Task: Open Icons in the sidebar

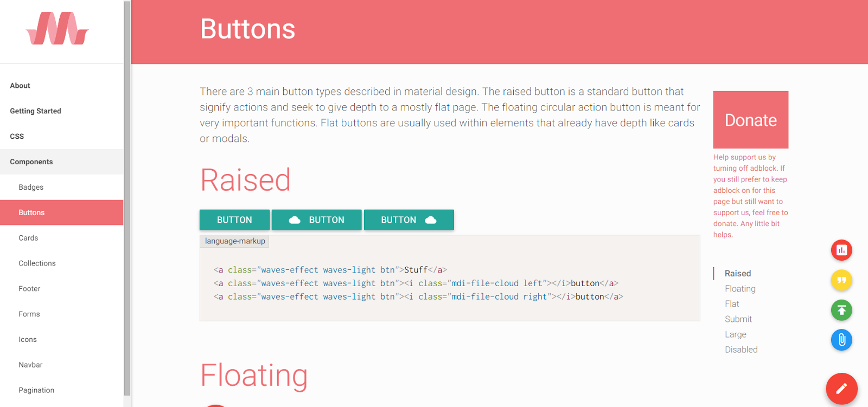Action: click(x=61, y=340)
